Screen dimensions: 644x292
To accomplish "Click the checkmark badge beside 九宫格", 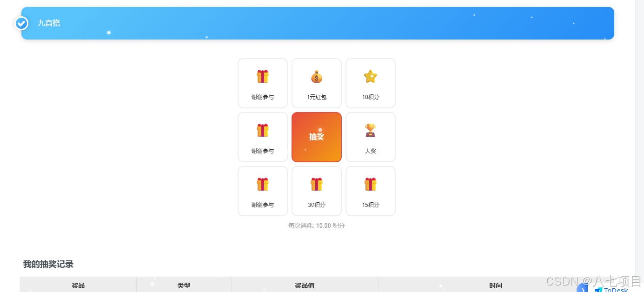I will (21, 23).
